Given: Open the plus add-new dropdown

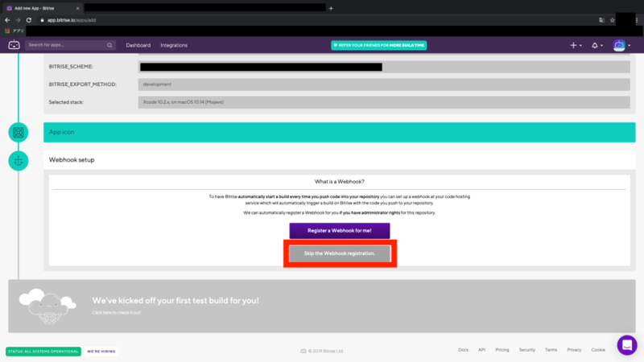Looking at the screenshot, I should click(576, 45).
